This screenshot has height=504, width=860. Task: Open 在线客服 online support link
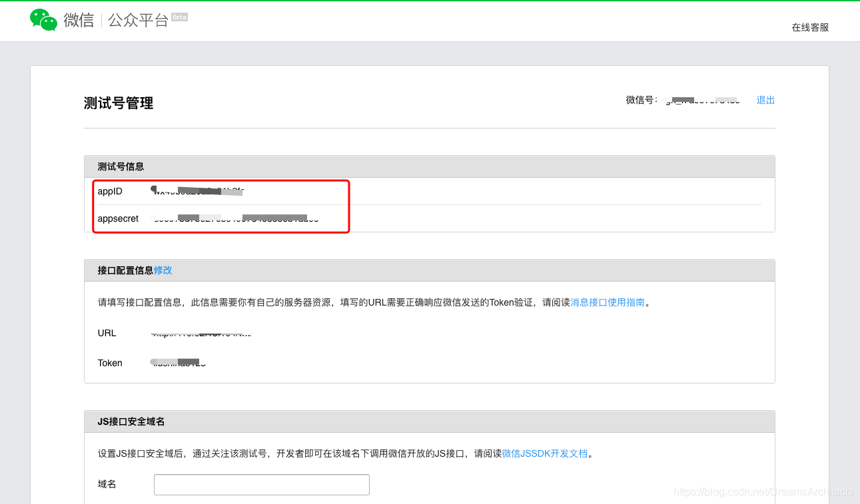(810, 27)
